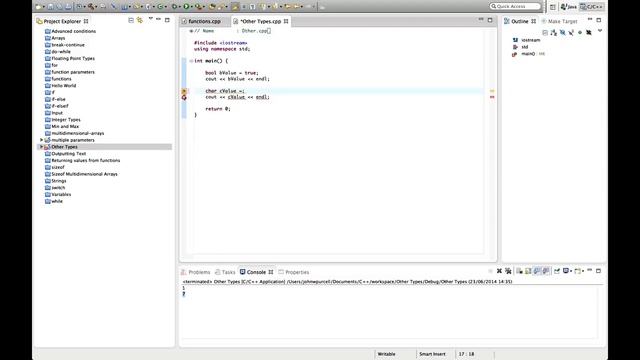Open the Tasks tab
The image size is (640, 360).
point(225,272)
